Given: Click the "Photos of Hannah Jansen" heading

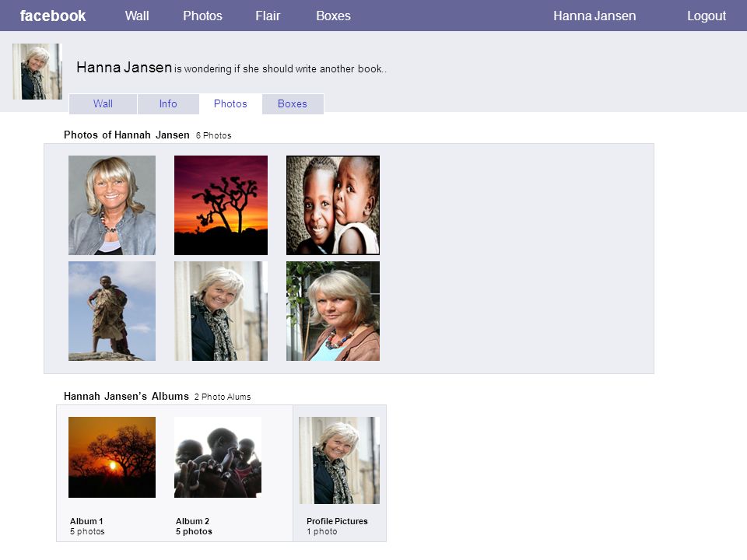Looking at the screenshot, I should point(127,135).
